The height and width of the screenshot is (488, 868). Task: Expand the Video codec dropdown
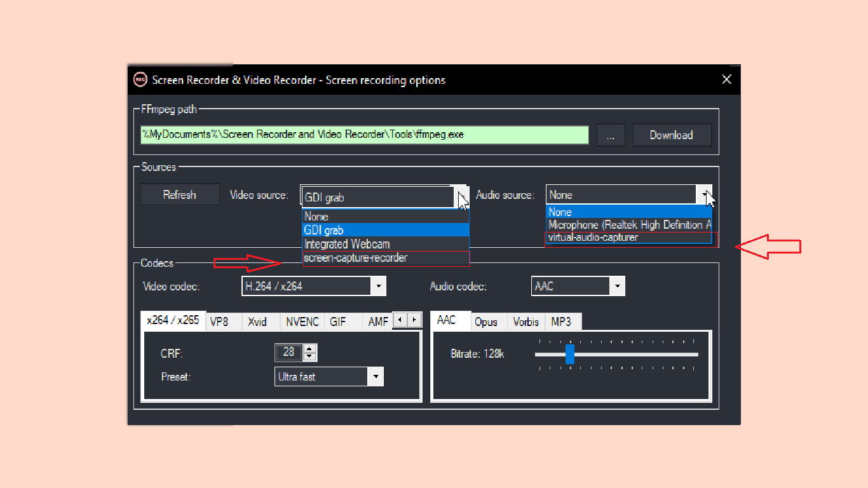(379, 287)
